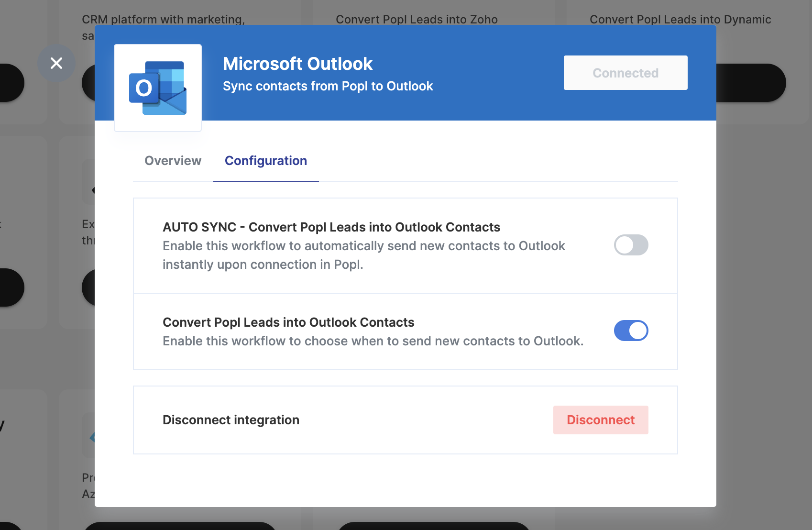Click 'CRM platform with marketing' background text
The image size is (812, 530).
(163, 19)
